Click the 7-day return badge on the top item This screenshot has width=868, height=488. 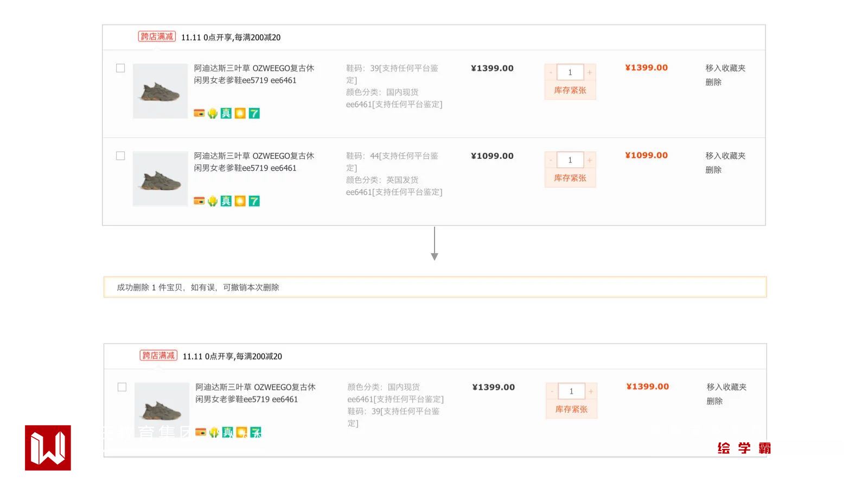[x=254, y=113]
